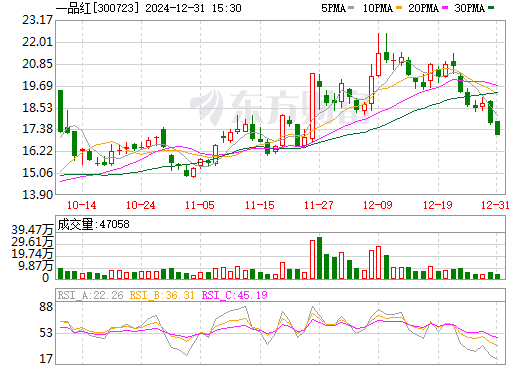Click the 20PMA magenta legend swatch
Screen dimensions: 520x365
[445, 8]
